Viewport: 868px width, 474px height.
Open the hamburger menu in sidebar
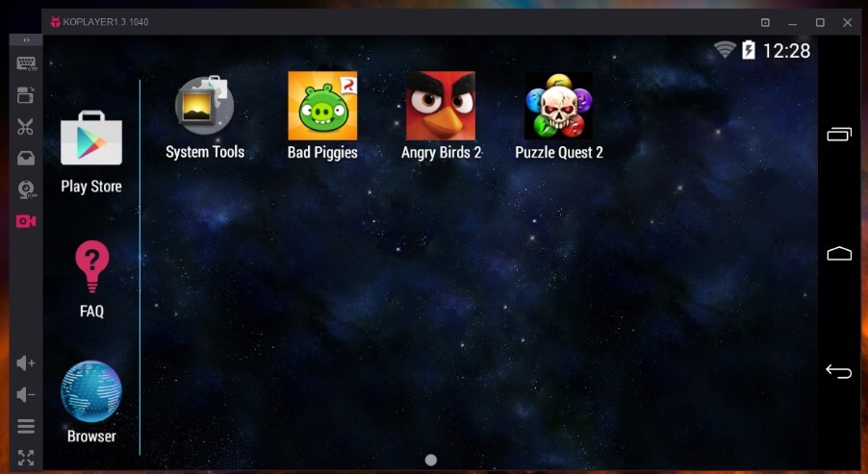pos(26,426)
